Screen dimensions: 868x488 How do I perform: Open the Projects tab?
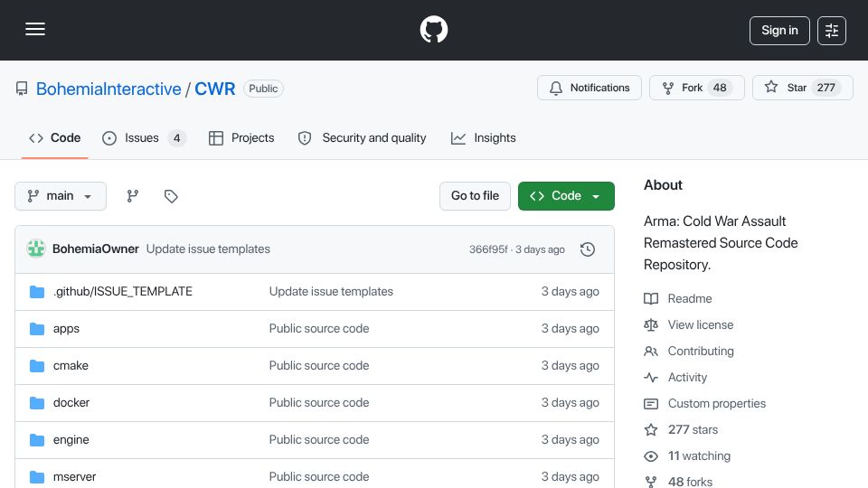(241, 137)
